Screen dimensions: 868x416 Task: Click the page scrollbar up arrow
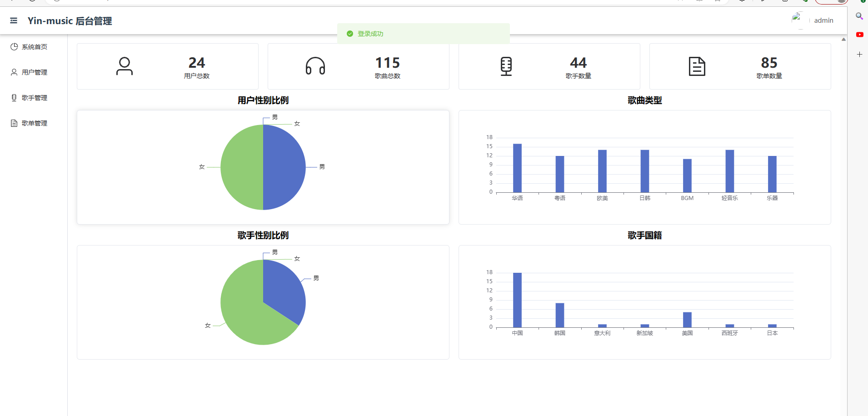(x=843, y=40)
